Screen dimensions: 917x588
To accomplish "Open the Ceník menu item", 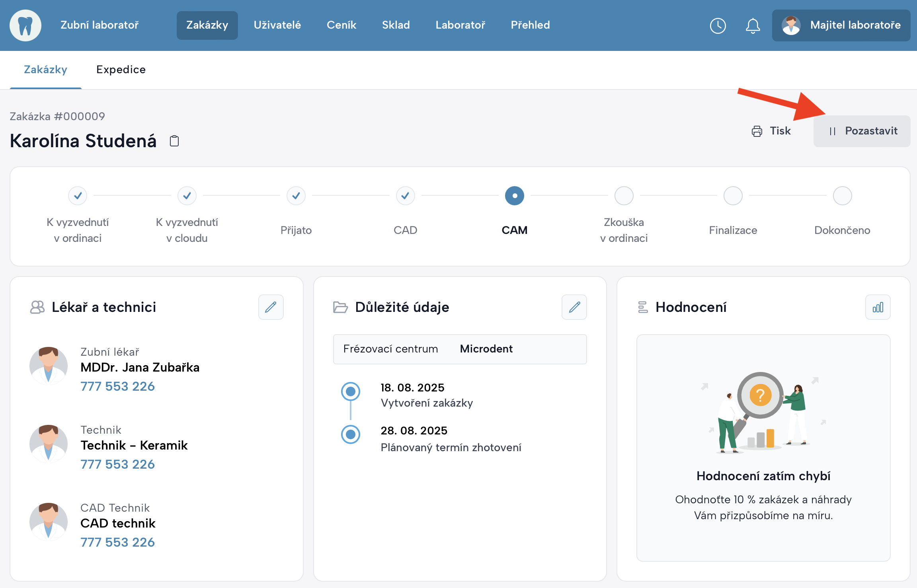I will click(x=341, y=25).
